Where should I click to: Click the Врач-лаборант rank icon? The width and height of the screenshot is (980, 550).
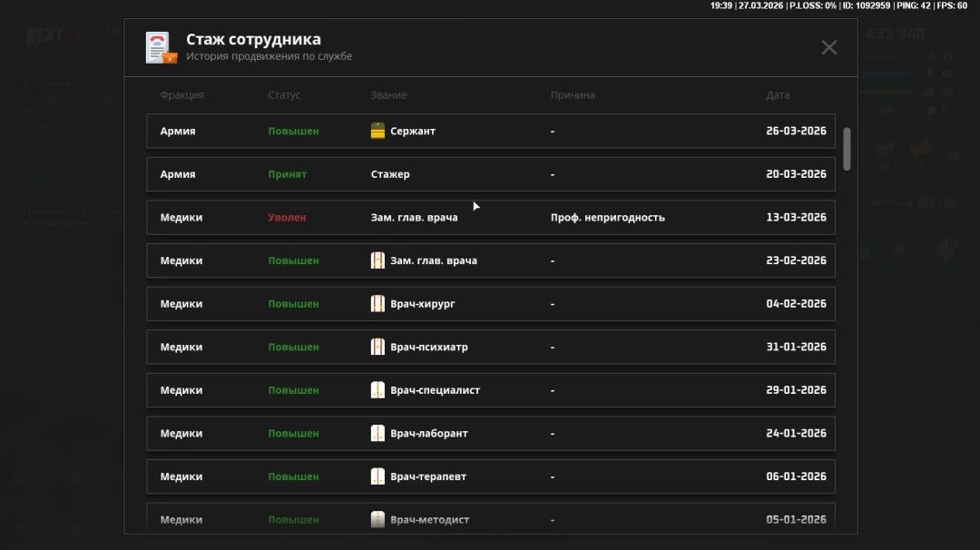point(378,433)
